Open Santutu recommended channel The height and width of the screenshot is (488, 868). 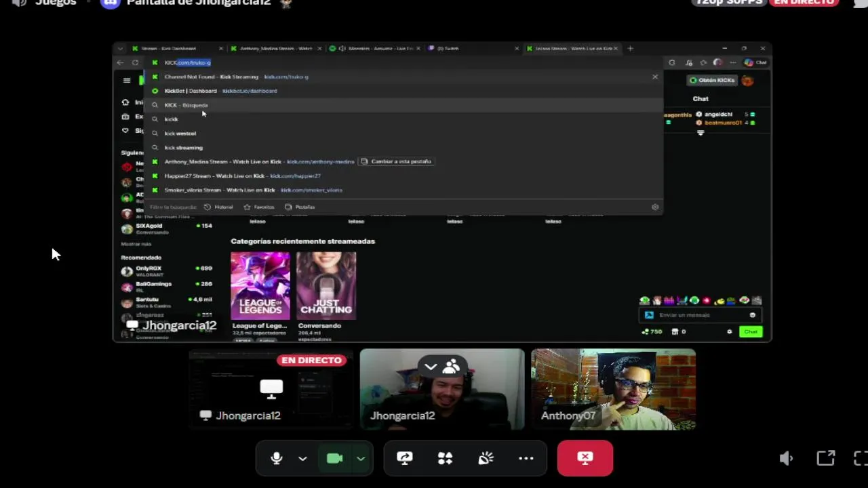166,302
